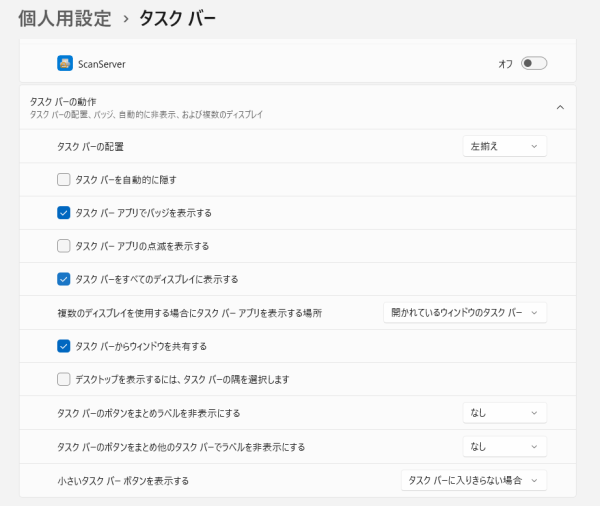Disable タスク バーからウィンドウを共有する checkbox
Image resolution: width=600 pixels, height=506 pixels.
coord(64,346)
